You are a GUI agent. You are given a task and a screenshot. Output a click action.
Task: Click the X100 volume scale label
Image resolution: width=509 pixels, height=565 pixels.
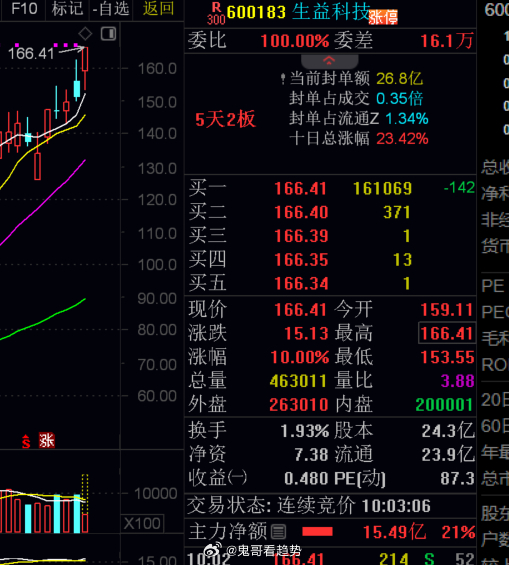pyautogui.click(x=143, y=523)
